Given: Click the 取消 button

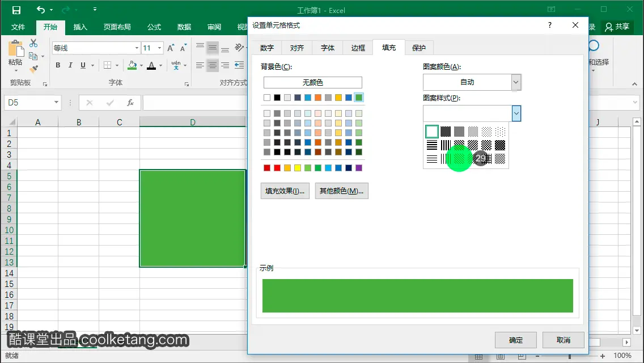Looking at the screenshot, I should [563, 340].
